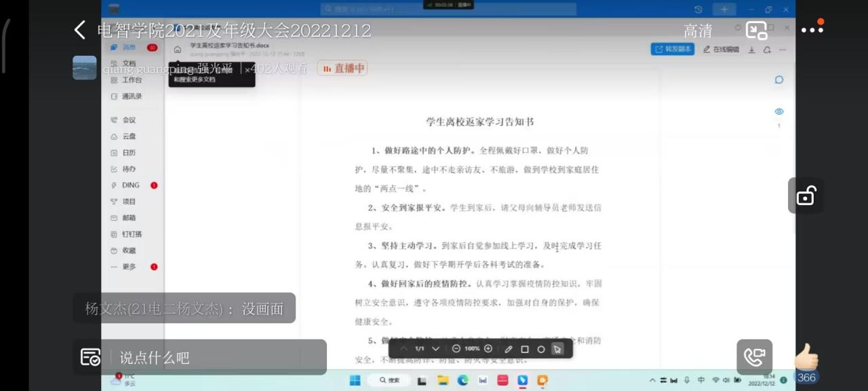Open 日历 in the DingTalk sidebar

[x=129, y=153]
